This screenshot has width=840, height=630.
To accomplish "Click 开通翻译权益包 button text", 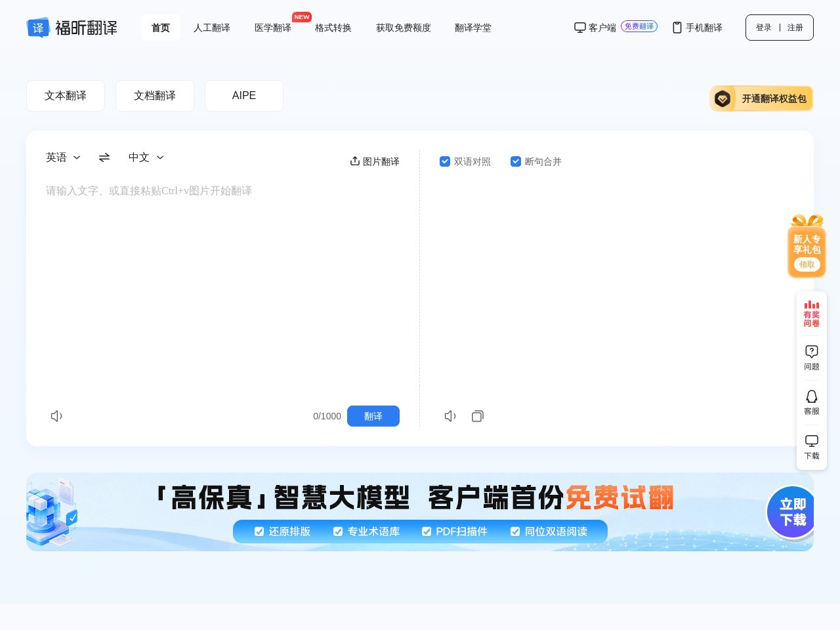I will click(774, 98).
